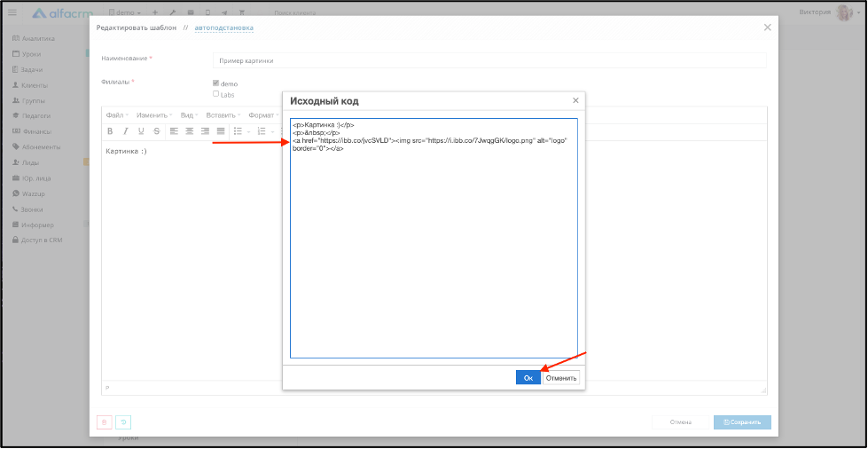Click Отменить in the source code dialog
The height and width of the screenshot is (449, 868).
click(x=561, y=377)
